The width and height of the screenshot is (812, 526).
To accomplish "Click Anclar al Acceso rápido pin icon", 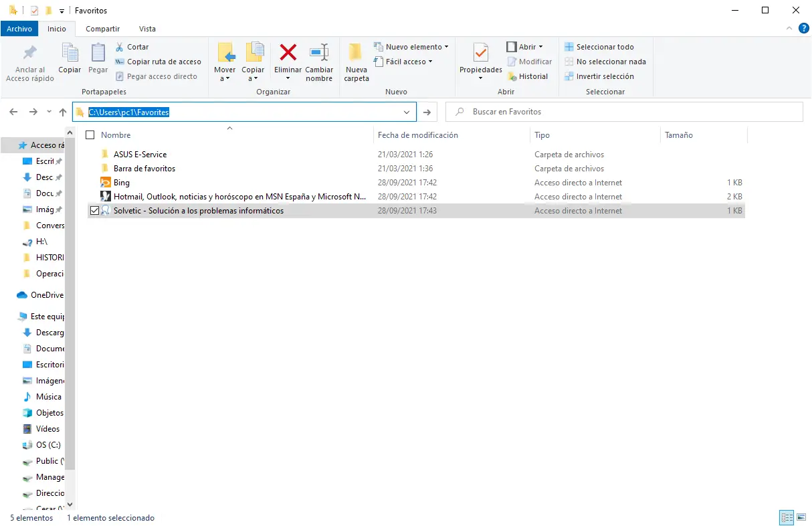I will [30, 53].
